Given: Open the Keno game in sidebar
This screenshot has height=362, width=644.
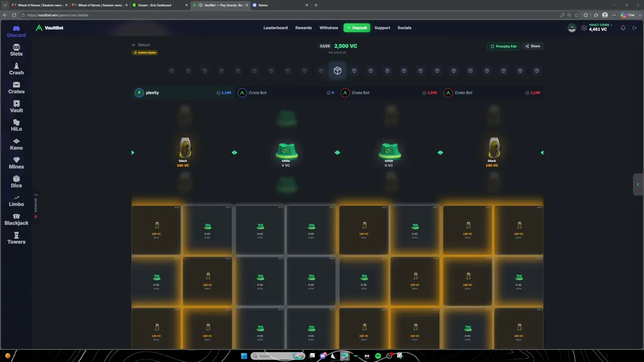Looking at the screenshot, I should 16,144.
